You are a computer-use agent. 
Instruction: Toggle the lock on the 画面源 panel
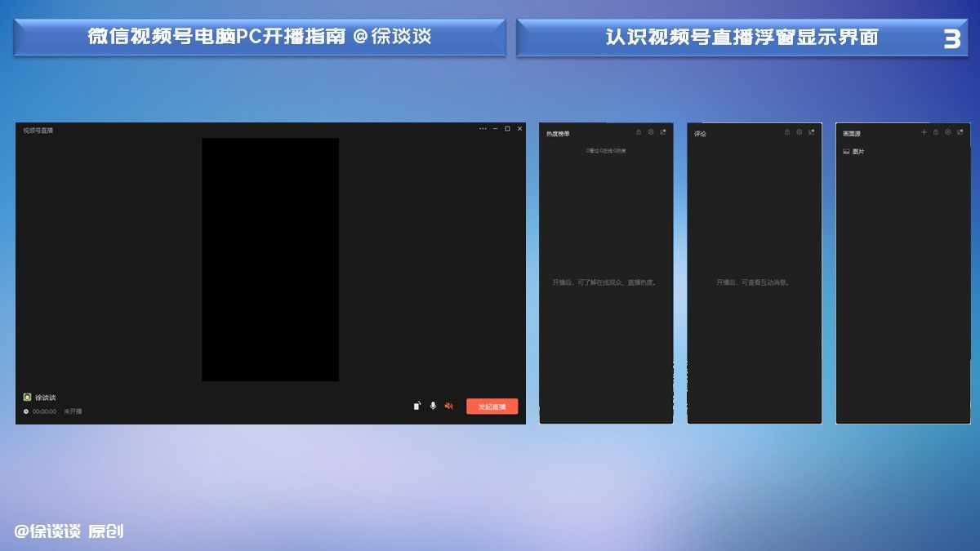[936, 131]
